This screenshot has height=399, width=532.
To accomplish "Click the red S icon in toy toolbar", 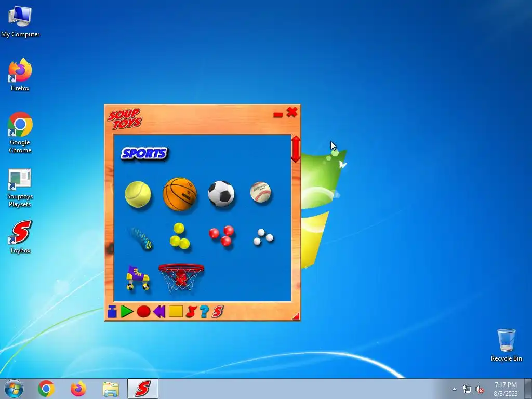I will point(218,312).
